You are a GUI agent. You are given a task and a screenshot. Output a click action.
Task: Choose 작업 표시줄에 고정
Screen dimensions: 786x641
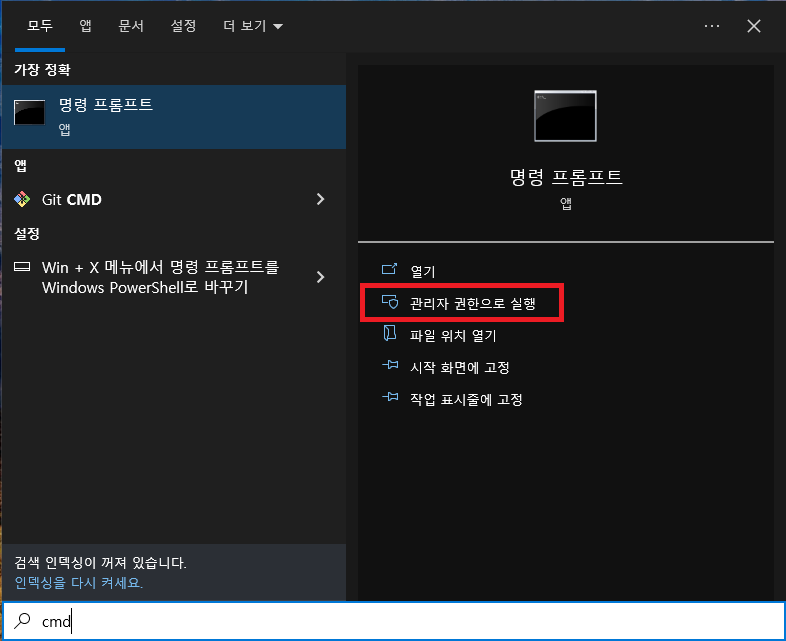pos(466,399)
